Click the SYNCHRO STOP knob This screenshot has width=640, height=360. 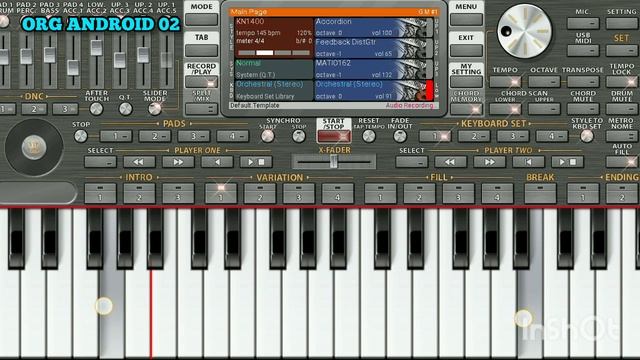[x=299, y=136]
